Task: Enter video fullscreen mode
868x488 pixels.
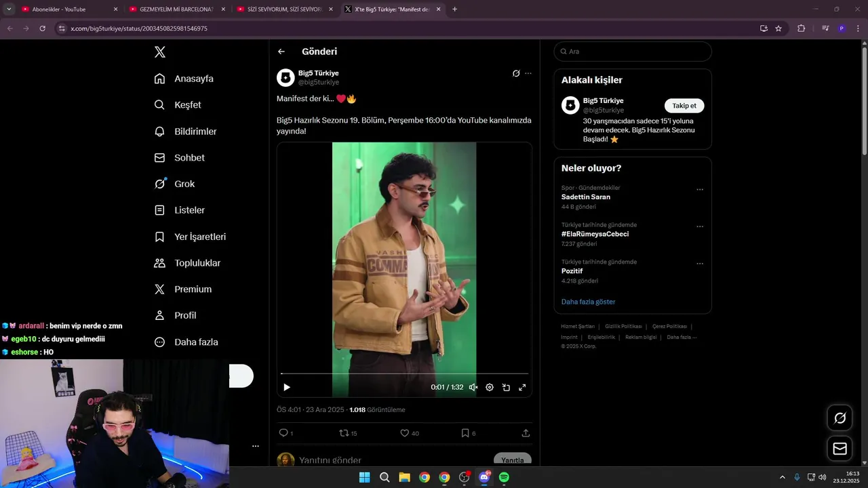Action: click(522, 388)
